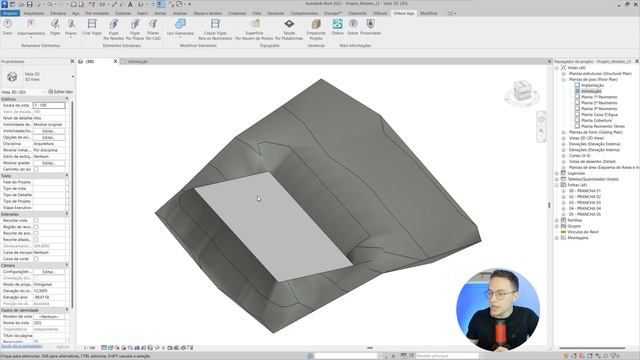The width and height of the screenshot is (640, 360).
Task: Collapse the Gráficos section in Properties
Action: point(67,99)
